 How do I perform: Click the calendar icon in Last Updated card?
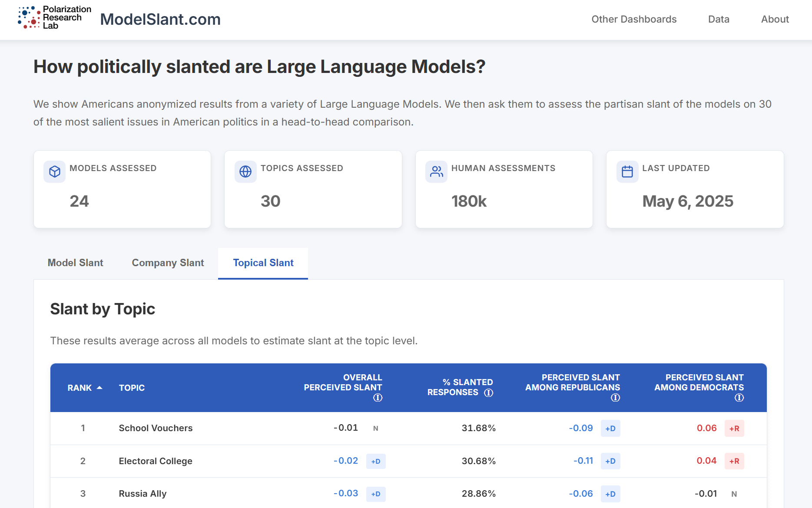coord(627,172)
